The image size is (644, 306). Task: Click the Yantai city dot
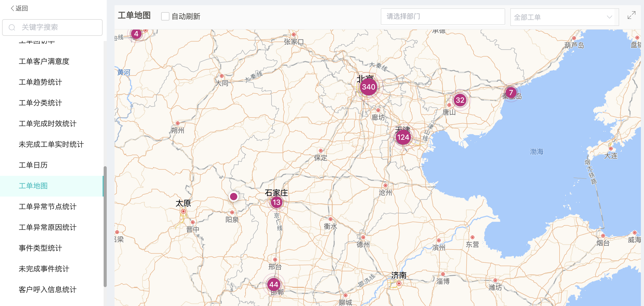603,236
